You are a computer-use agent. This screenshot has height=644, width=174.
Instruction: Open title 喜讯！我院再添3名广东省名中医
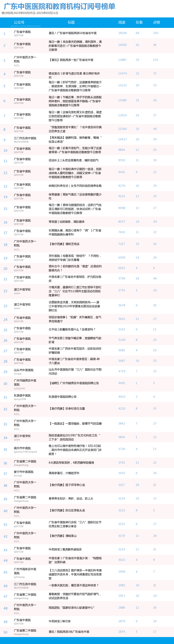pos(69,632)
